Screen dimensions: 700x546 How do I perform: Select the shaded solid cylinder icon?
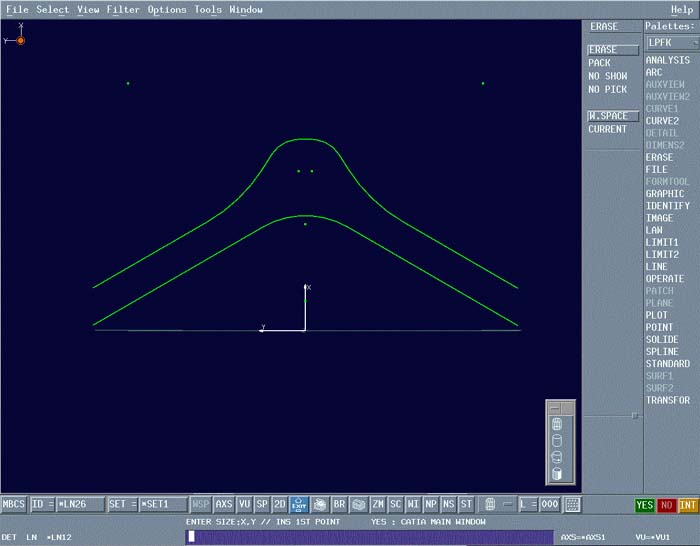pos(557,473)
